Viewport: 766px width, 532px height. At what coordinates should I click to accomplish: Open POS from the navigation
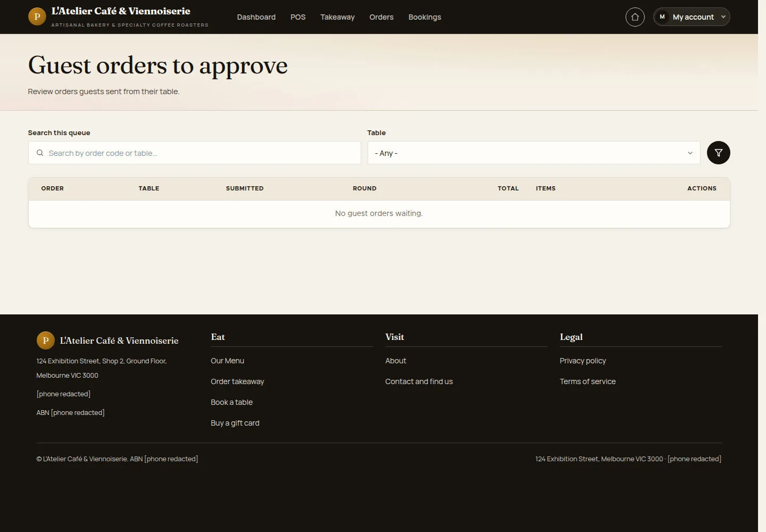[x=298, y=17]
